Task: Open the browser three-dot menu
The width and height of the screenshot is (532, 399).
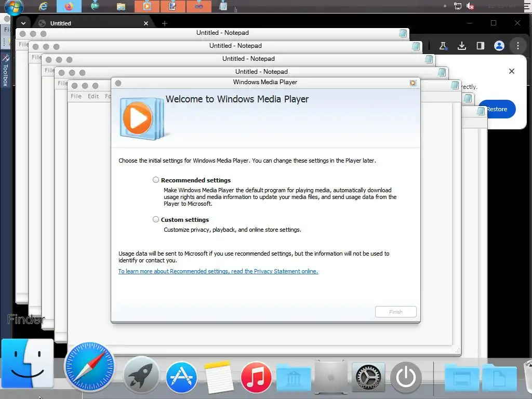Action: (518, 46)
